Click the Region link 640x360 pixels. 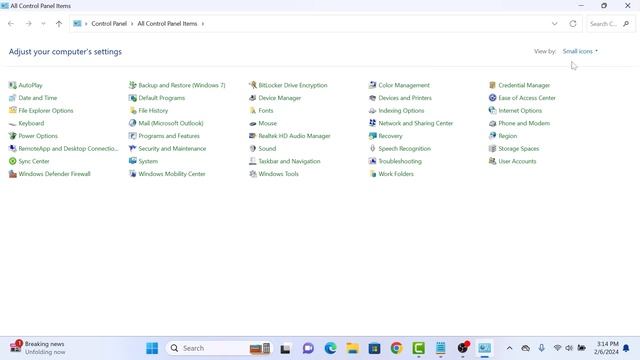pyautogui.click(x=508, y=136)
